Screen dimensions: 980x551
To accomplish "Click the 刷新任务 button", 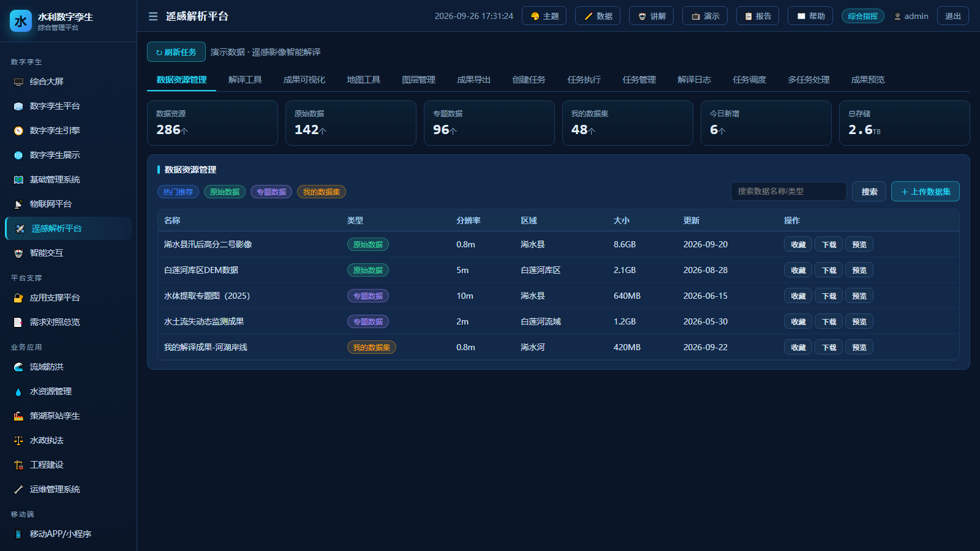I will [176, 52].
